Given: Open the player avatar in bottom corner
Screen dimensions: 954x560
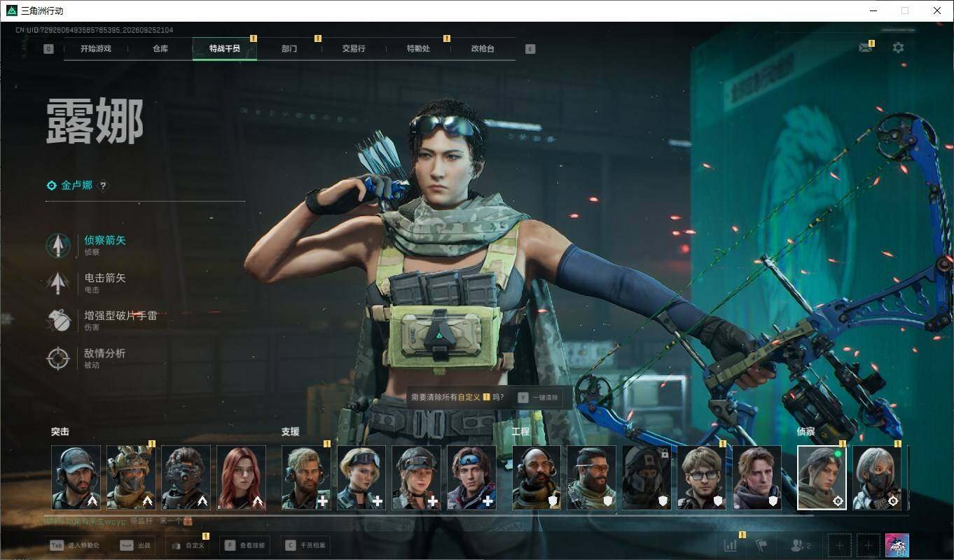Looking at the screenshot, I should (x=897, y=545).
